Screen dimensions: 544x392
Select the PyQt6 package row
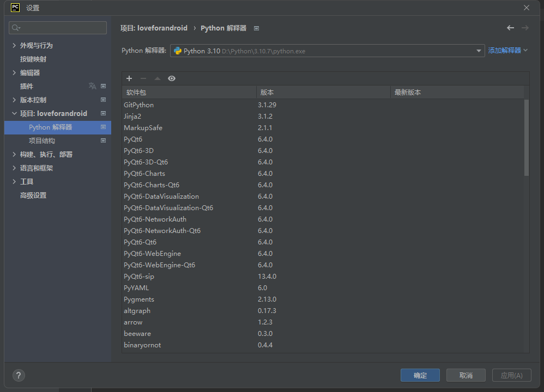(x=323, y=139)
